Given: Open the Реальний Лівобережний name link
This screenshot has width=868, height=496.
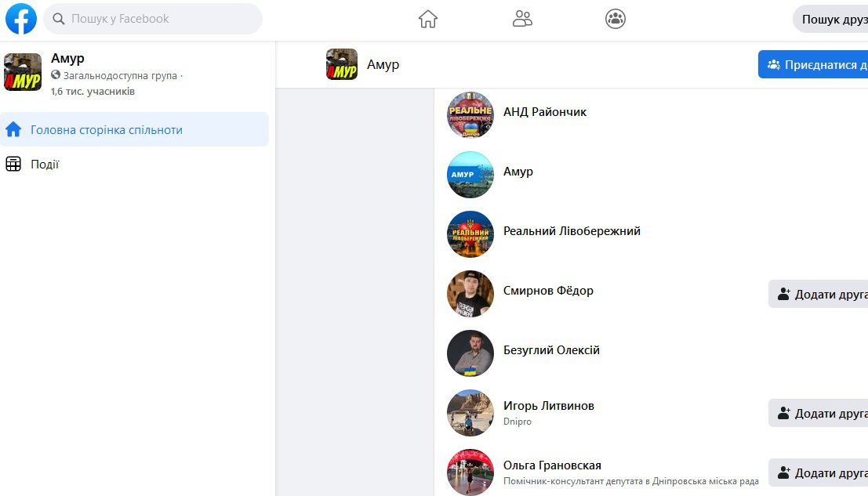Looking at the screenshot, I should (572, 231).
